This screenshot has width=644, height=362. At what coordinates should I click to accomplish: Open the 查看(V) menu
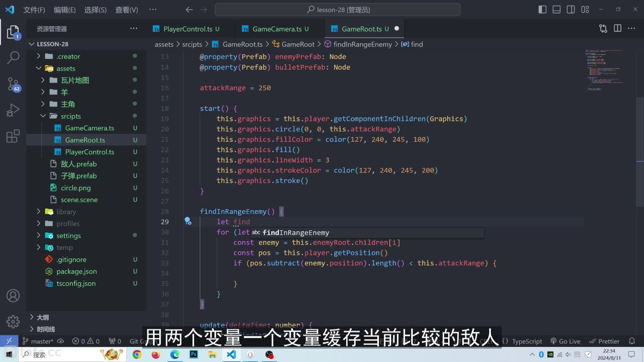pos(126,10)
